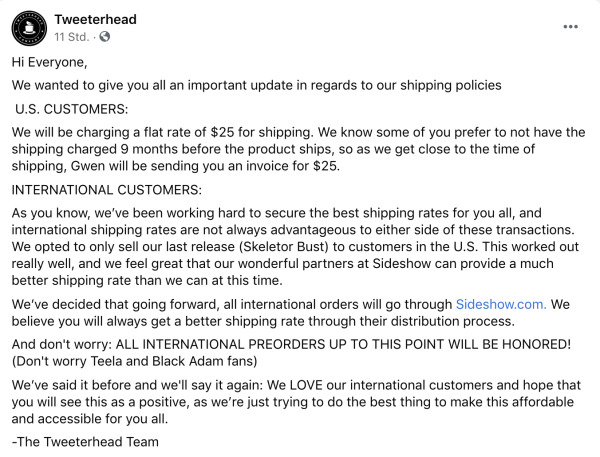The height and width of the screenshot is (457, 600).
Task: Click the Tweeterhead Team signature line
Action: pos(85,442)
